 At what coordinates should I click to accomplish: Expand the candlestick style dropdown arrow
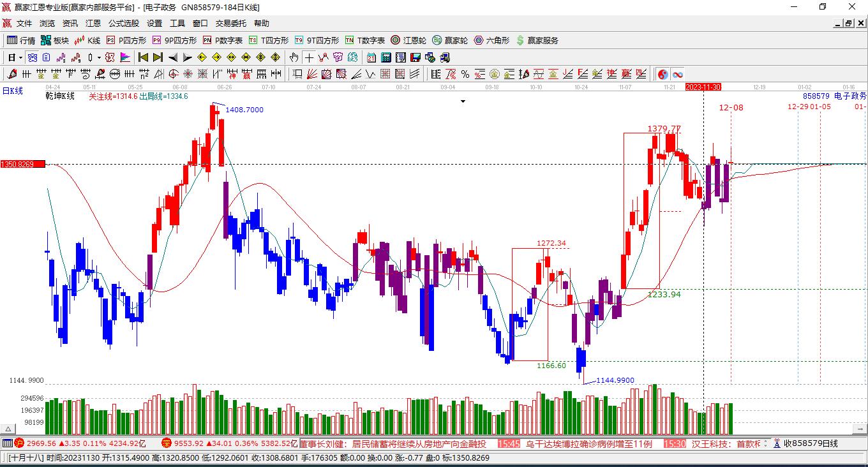(99, 57)
